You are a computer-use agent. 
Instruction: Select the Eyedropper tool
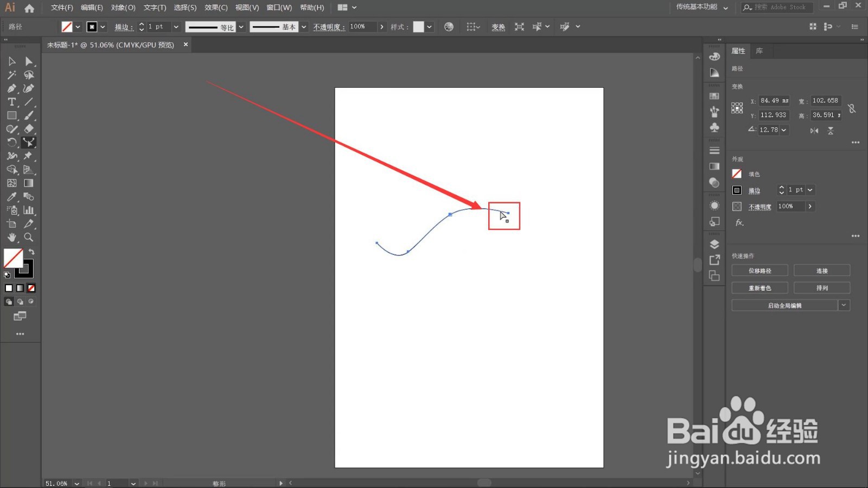click(x=12, y=197)
